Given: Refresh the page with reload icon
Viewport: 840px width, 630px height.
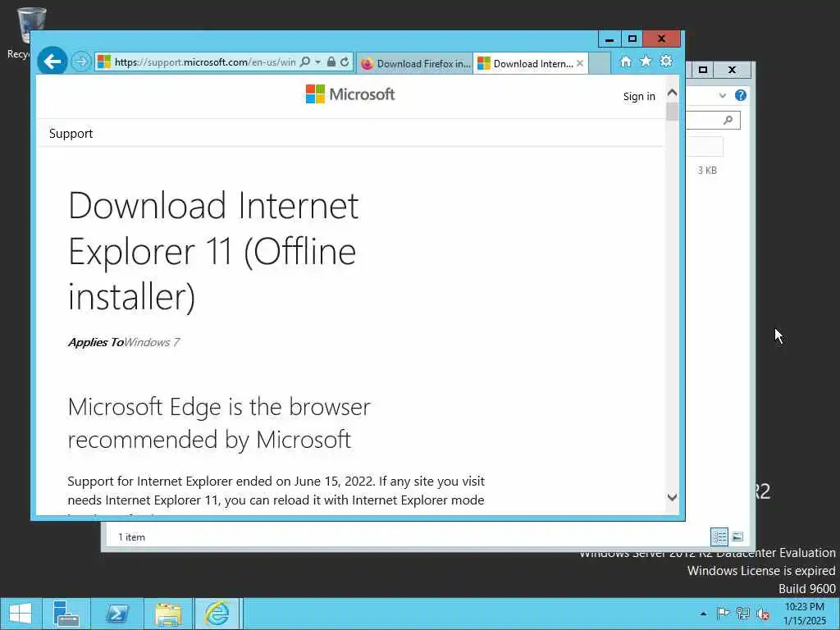Looking at the screenshot, I should (x=345, y=62).
